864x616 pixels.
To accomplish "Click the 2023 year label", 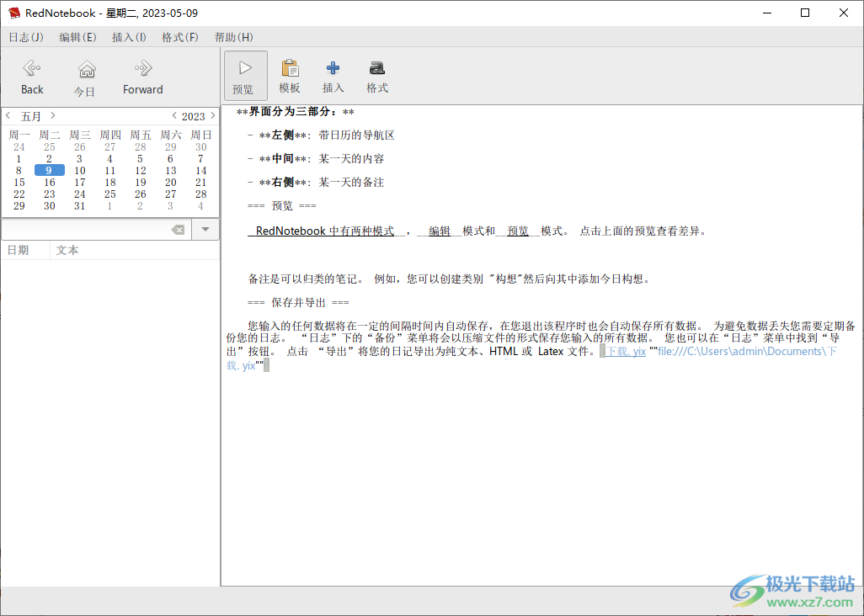I will [x=194, y=116].
